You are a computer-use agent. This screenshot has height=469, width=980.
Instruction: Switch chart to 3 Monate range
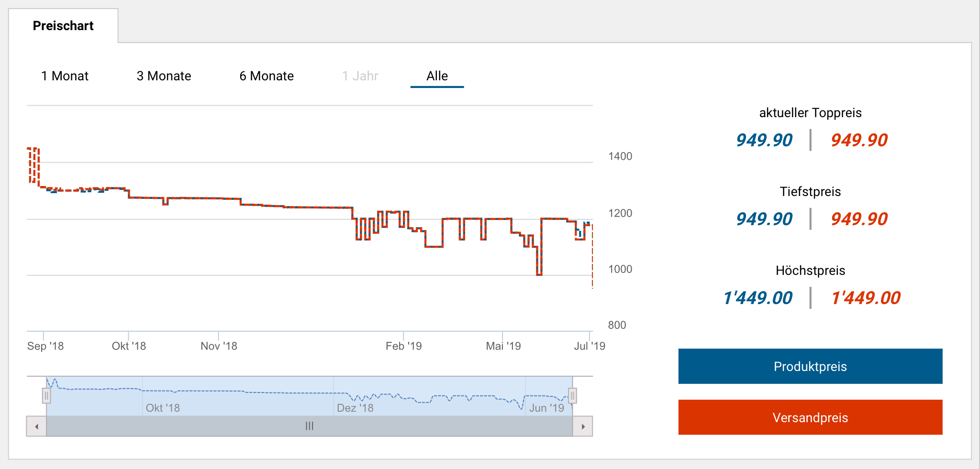tap(164, 76)
